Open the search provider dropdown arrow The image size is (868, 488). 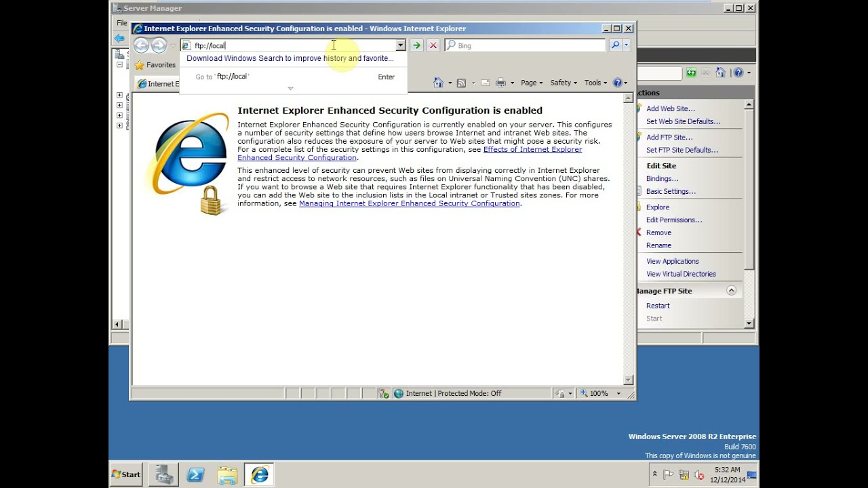(626, 45)
